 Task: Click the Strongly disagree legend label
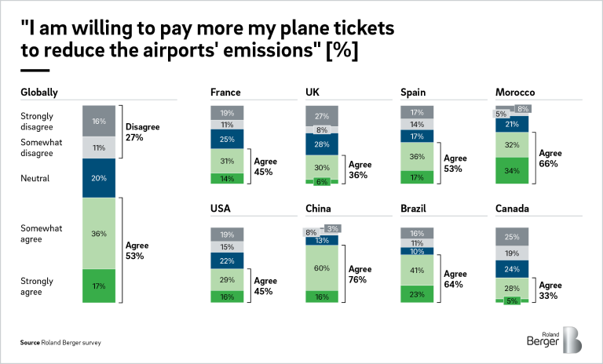point(37,122)
